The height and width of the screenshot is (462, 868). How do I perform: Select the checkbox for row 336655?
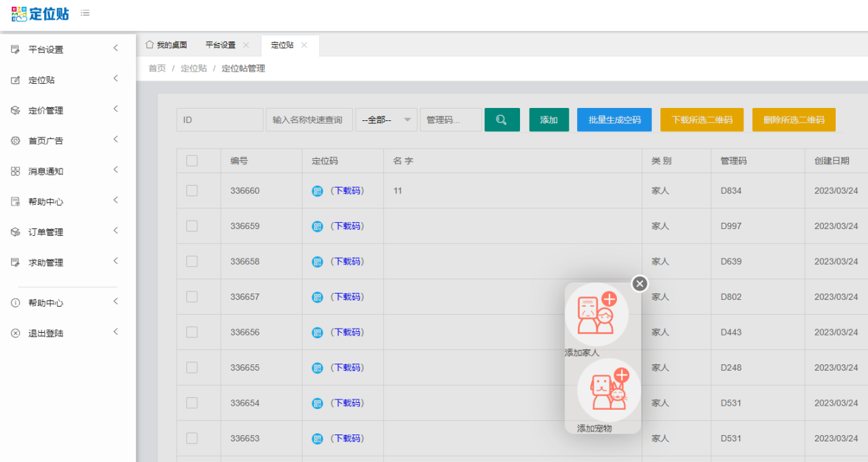[x=192, y=368]
